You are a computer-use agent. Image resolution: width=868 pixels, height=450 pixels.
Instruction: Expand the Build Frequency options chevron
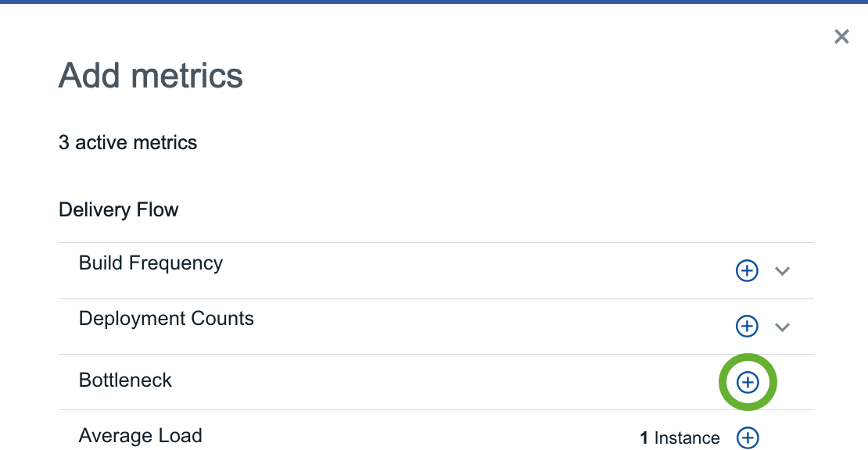click(x=782, y=271)
